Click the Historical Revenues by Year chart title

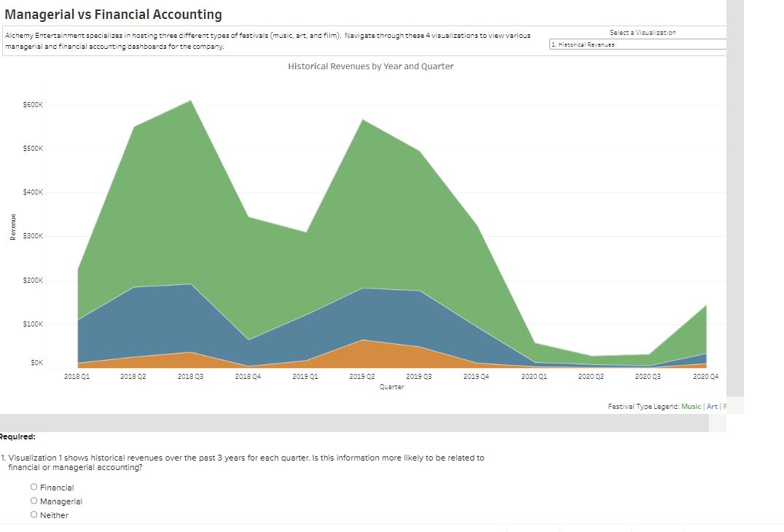(370, 66)
